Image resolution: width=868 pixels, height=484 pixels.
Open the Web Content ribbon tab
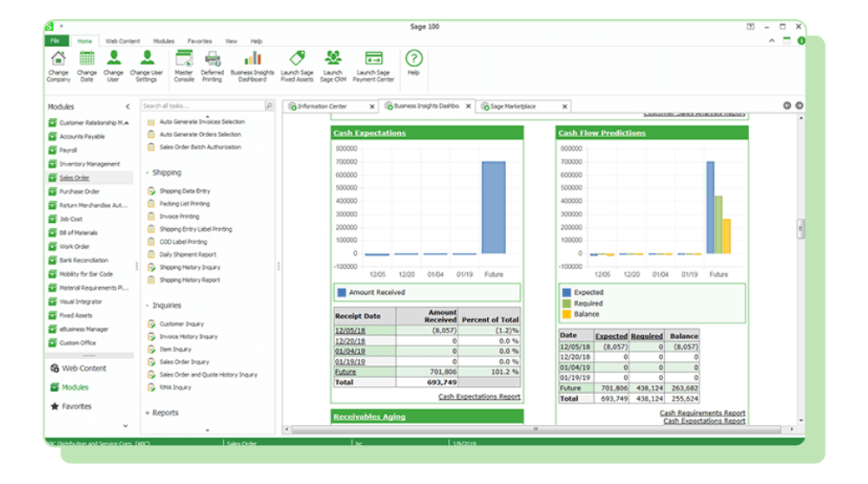pos(122,41)
